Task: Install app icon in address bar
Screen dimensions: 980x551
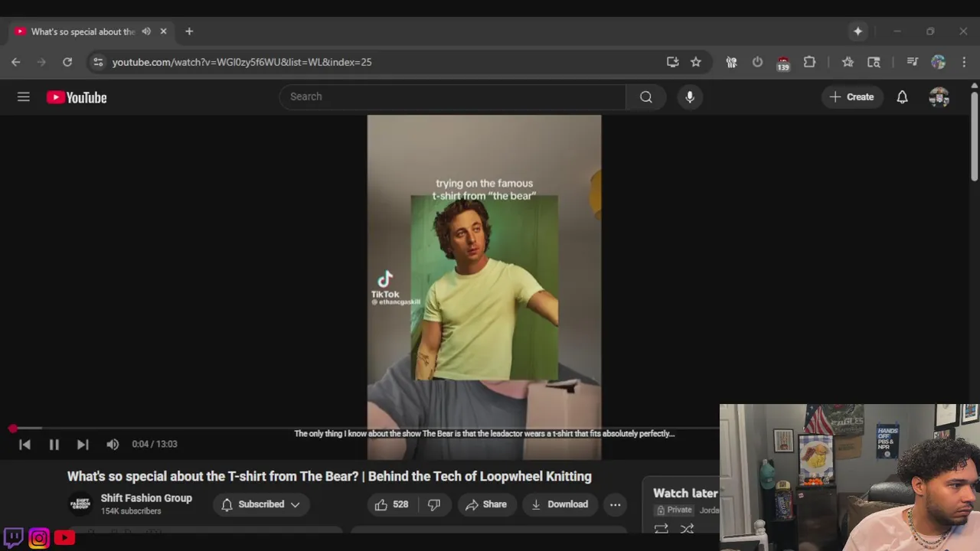Action: tap(672, 62)
